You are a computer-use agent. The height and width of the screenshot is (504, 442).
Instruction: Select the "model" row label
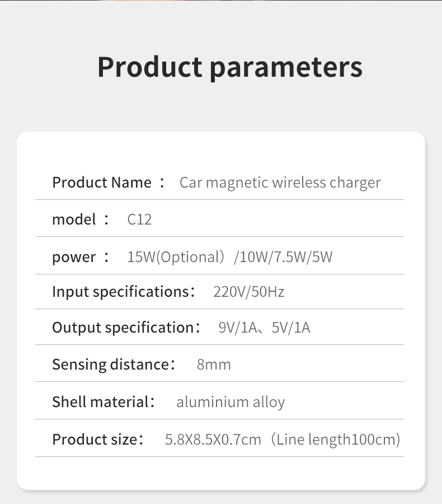coord(74,220)
